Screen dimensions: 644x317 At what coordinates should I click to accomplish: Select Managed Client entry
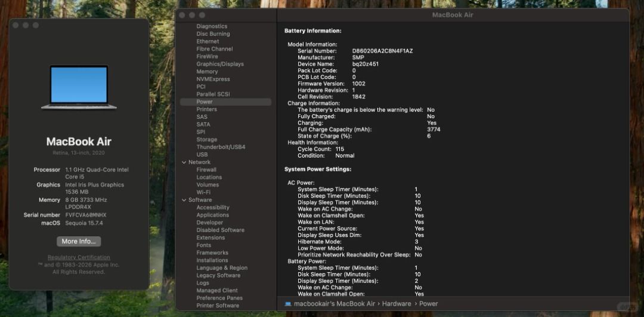(217, 291)
